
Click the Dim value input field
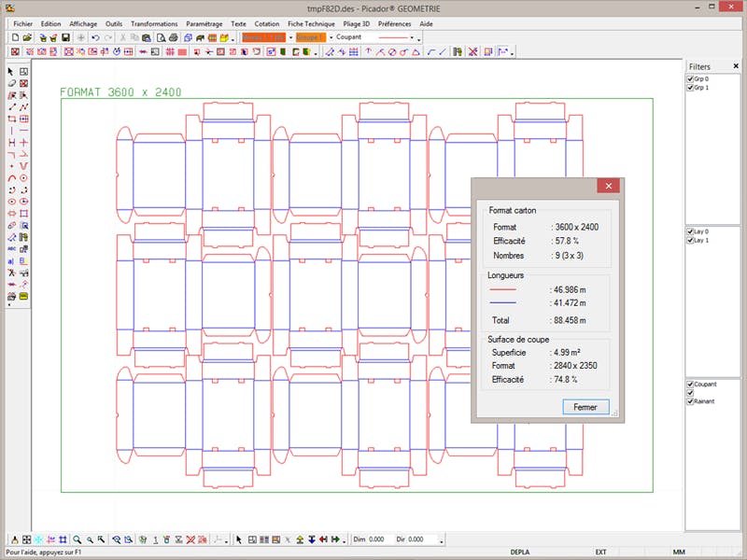376,539
